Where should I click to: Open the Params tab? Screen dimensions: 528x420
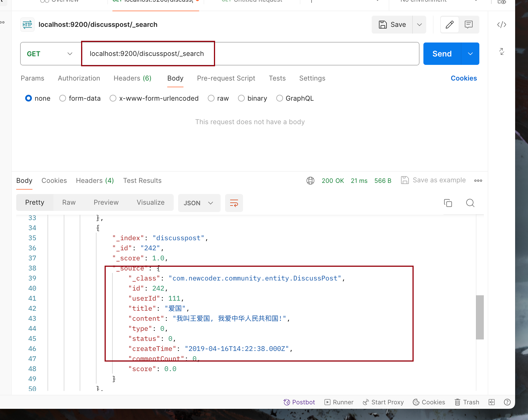pos(32,78)
